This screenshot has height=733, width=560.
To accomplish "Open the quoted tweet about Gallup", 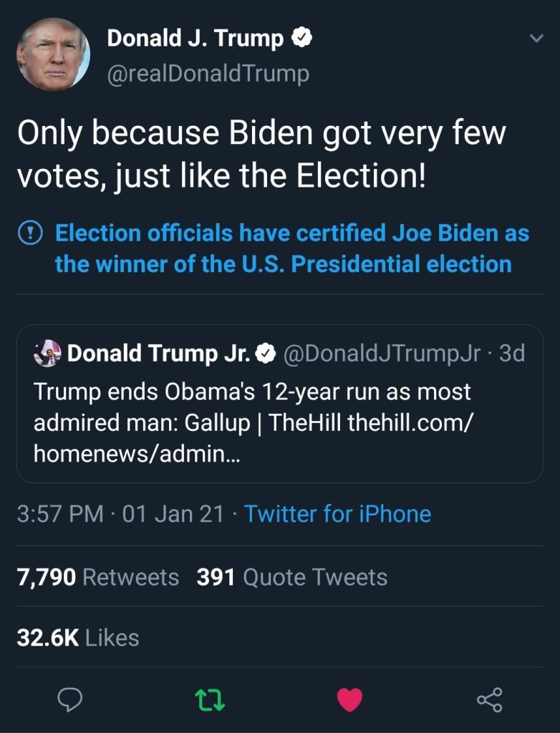I will 280,404.
